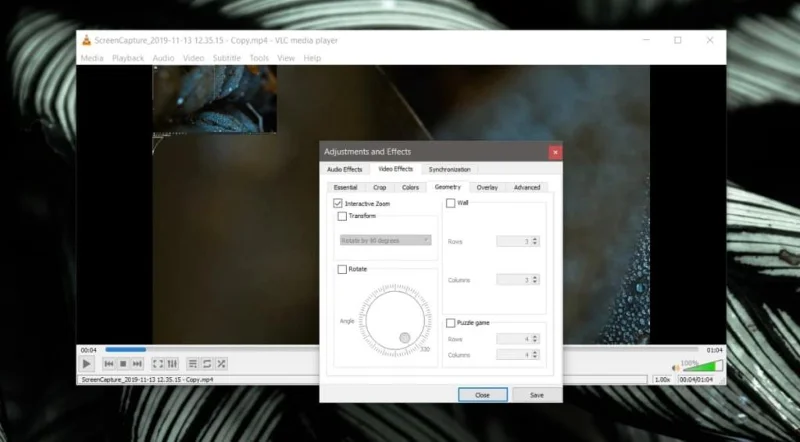Open the Colors sub-tab
Viewport: 800px width, 442px height.
pos(410,188)
